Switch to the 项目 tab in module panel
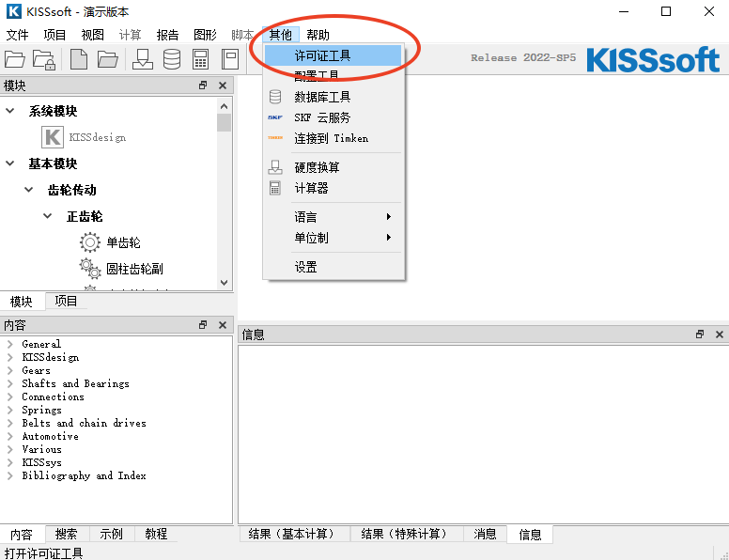The height and width of the screenshot is (560, 729). 66,302
